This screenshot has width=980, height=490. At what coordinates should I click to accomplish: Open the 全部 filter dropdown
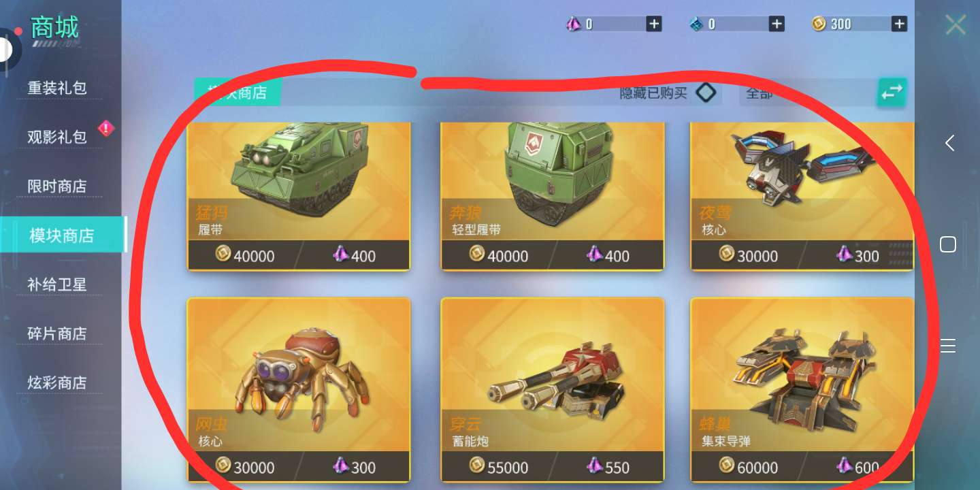pos(808,93)
